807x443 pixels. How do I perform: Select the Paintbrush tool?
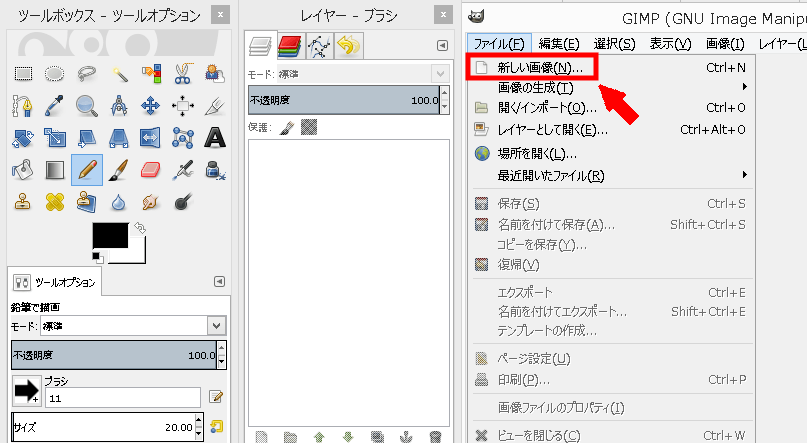[119, 170]
